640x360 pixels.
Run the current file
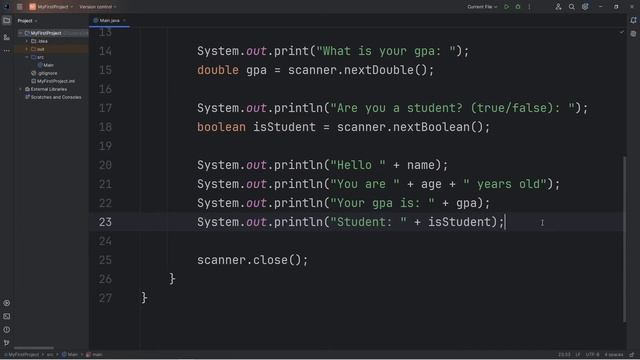click(x=507, y=7)
